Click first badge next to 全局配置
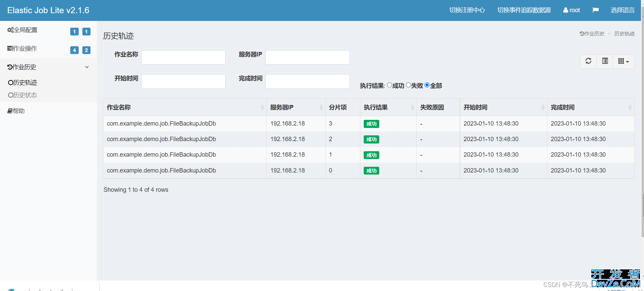This screenshot has width=644, height=291. 74,31
